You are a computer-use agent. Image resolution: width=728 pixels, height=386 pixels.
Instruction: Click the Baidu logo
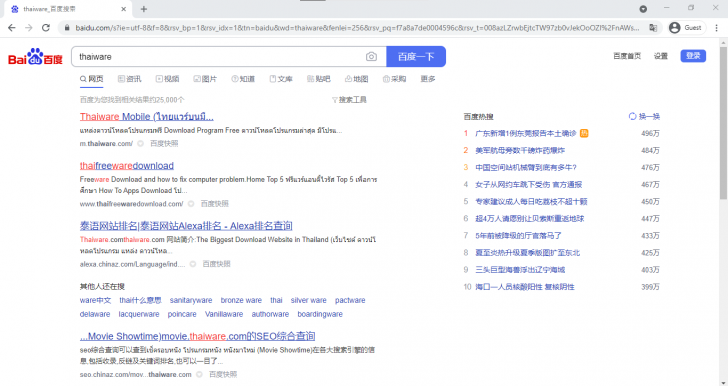pyautogui.click(x=35, y=57)
